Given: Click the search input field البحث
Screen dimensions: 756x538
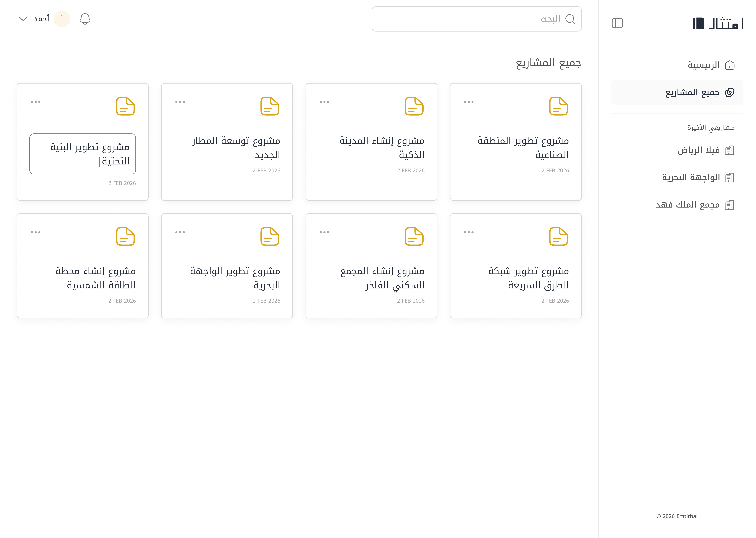Looking at the screenshot, I should click(477, 19).
